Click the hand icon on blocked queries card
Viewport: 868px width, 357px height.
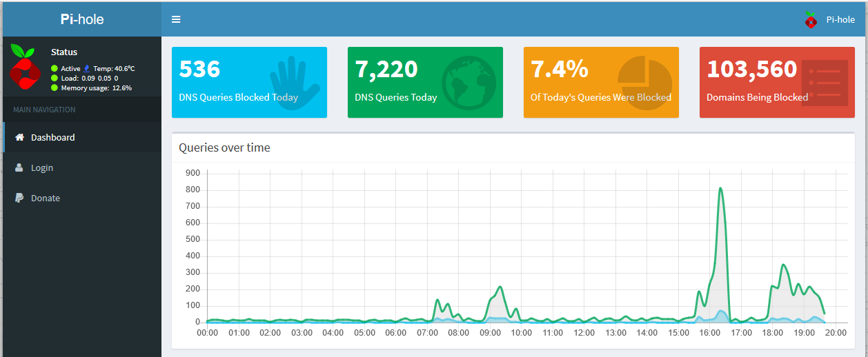click(x=294, y=82)
